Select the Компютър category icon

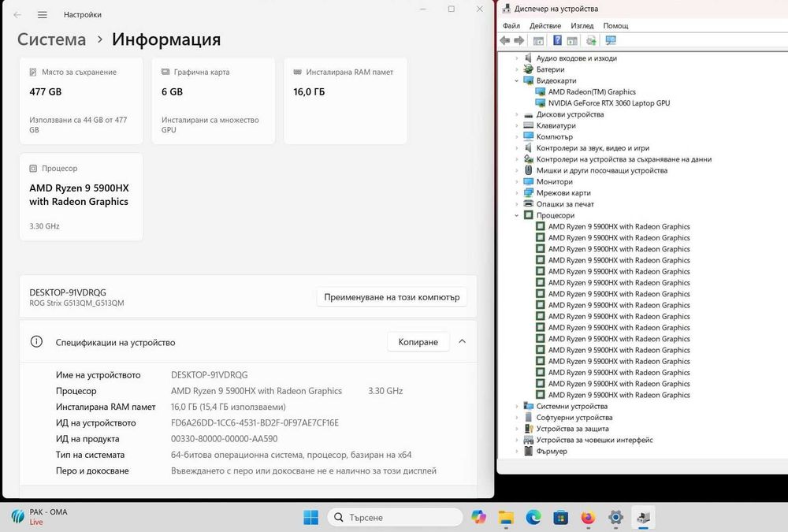528,137
